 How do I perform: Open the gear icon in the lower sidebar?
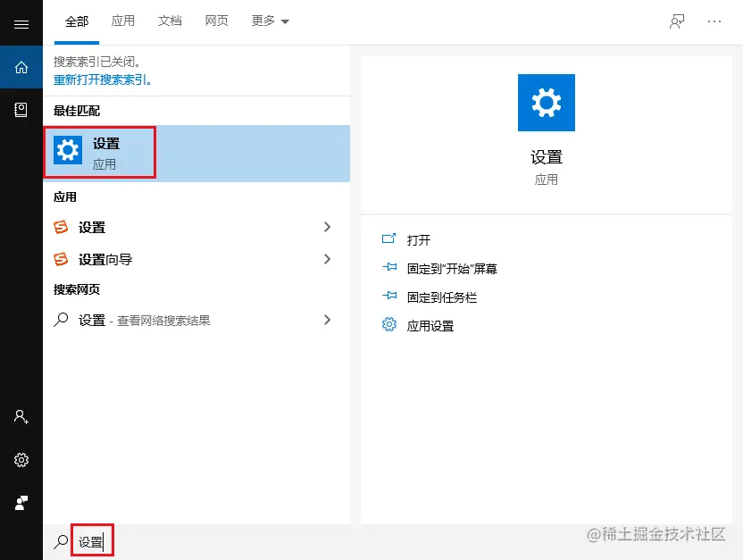point(21,460)
